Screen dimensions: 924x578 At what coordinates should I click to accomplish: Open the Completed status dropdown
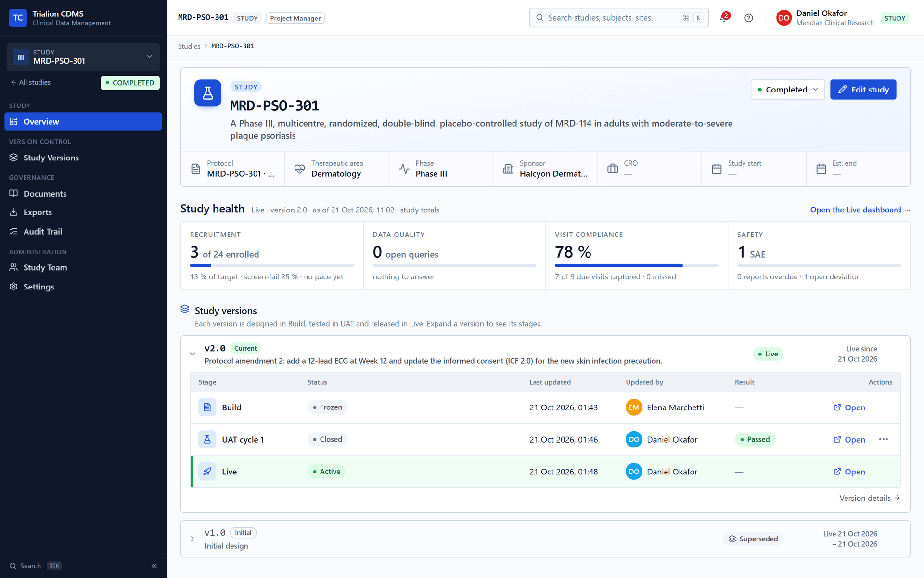tap(787, 90)
